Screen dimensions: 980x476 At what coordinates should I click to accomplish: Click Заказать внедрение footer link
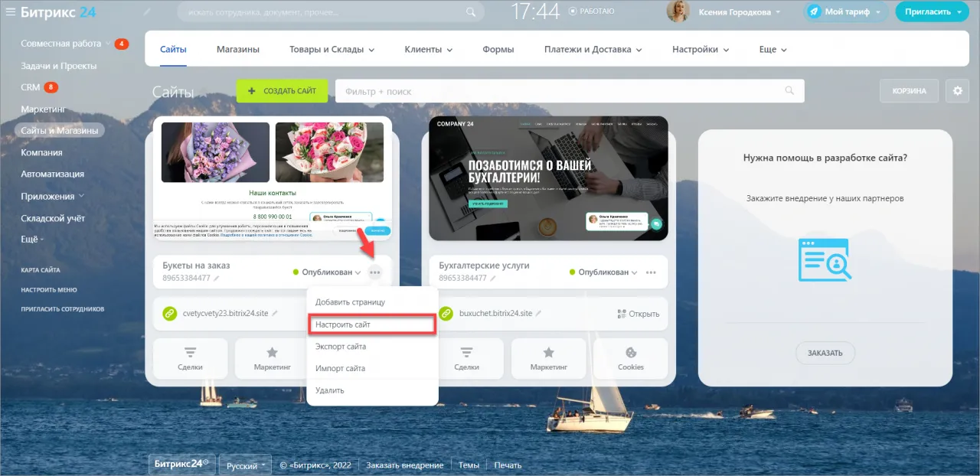point(405,465)
